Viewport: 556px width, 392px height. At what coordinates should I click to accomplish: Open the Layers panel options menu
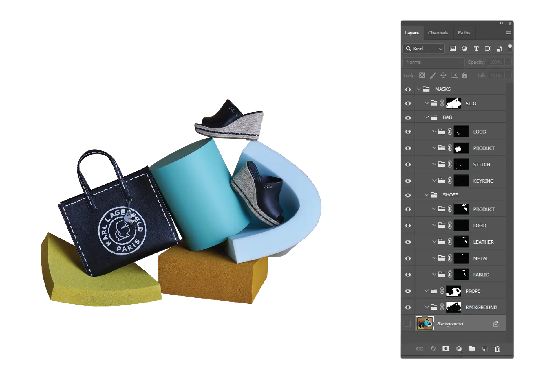pos(508,33)
